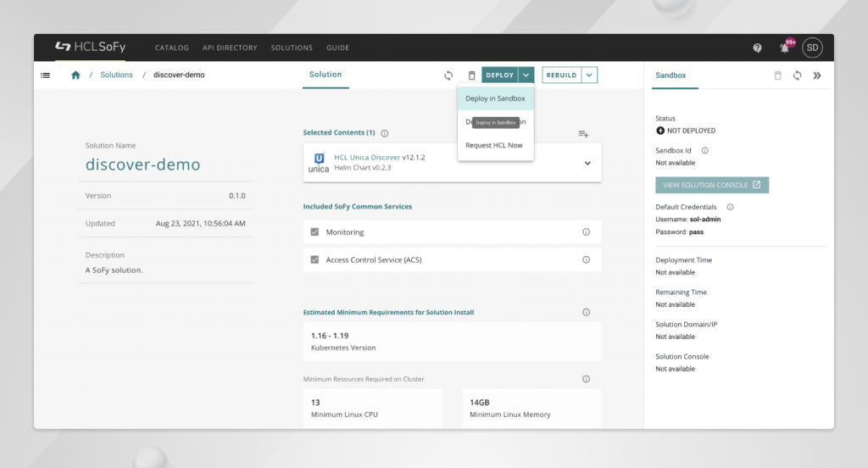Delete solution using the trash icon

coord(471,75)
